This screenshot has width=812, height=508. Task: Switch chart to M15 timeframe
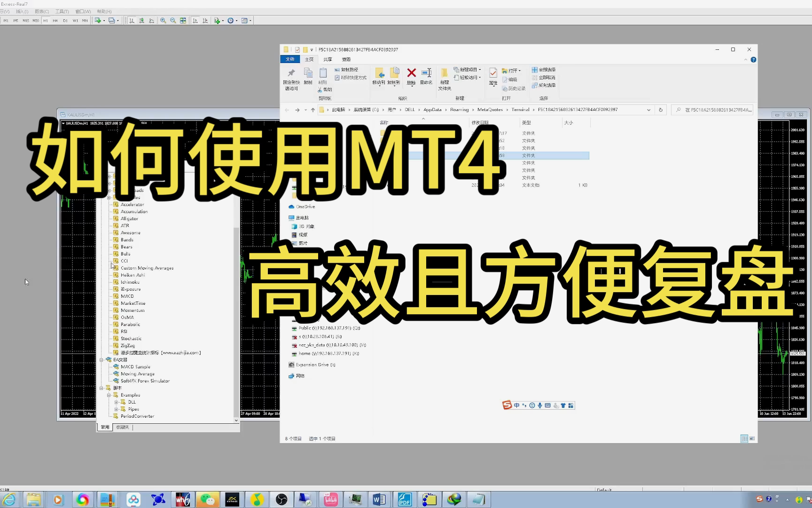pyautogui.click(x=26, y=21)
